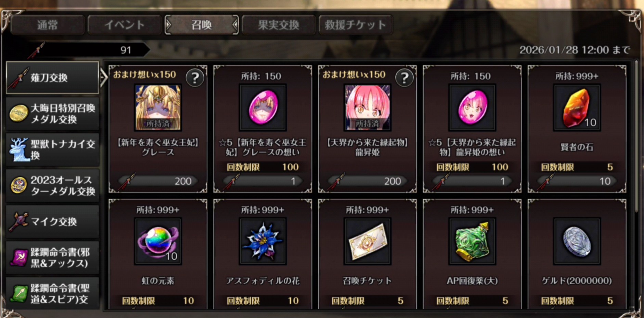
Task: Select the ゲルド silver coin icon
Action: [x=577, y=242]
